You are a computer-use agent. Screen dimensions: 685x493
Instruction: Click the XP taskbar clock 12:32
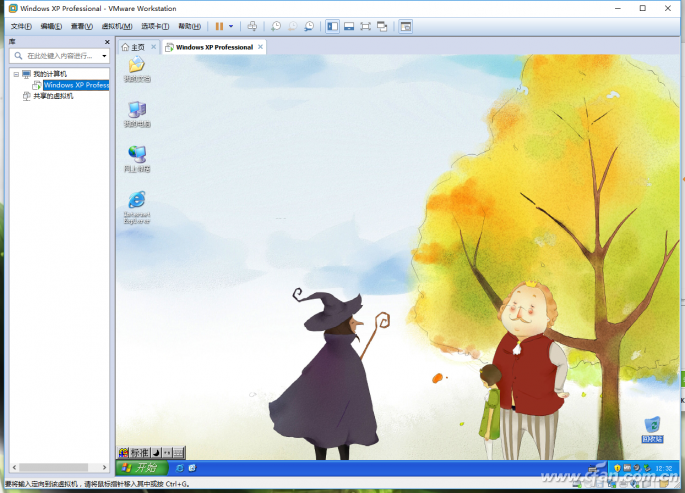(664, 468)
